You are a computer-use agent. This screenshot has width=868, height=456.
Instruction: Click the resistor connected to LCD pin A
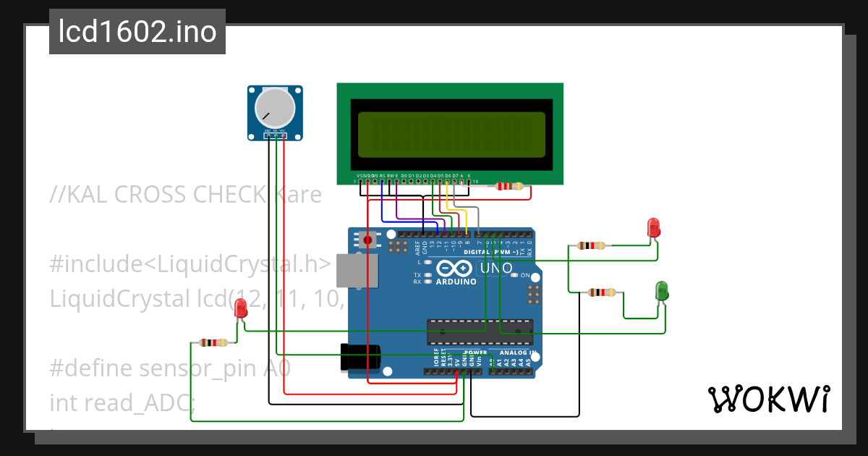pos(509,186)
